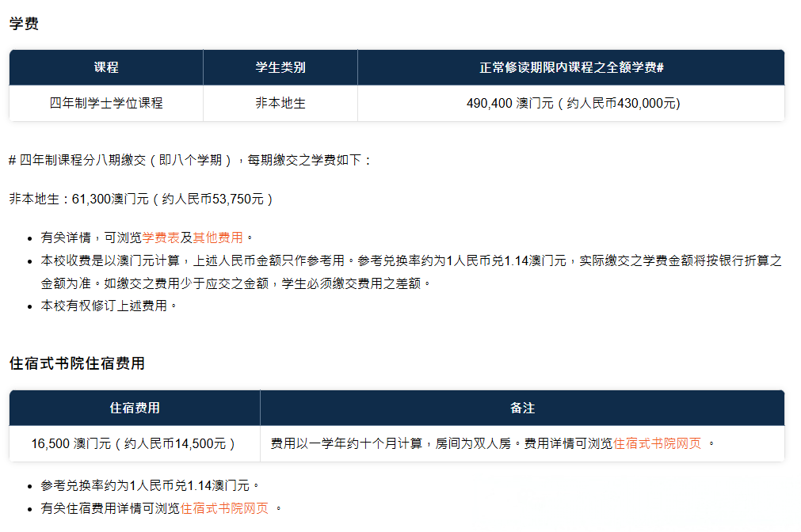
Task: Click the 16,500 澳门元 accommodation fee cell
Action: coord(135,443)
